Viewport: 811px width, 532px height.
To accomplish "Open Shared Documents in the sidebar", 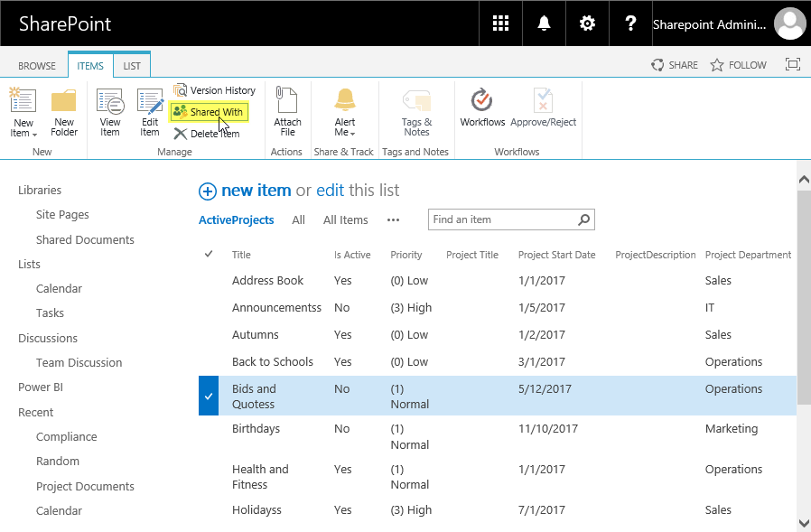I will (x=85, y=239).
